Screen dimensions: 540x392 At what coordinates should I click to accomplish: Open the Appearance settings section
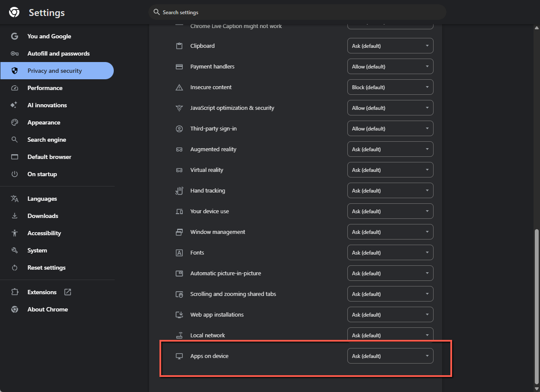(x=57, y=122)
